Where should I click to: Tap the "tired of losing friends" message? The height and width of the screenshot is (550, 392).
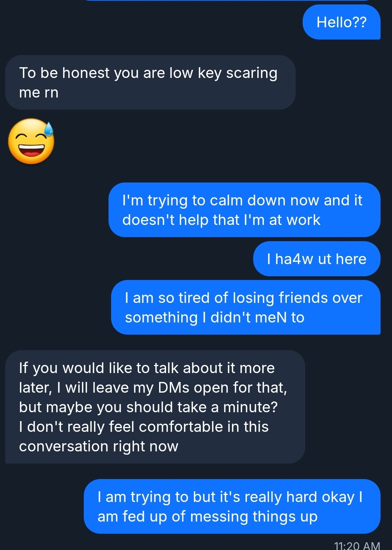[x=245, y=307]
